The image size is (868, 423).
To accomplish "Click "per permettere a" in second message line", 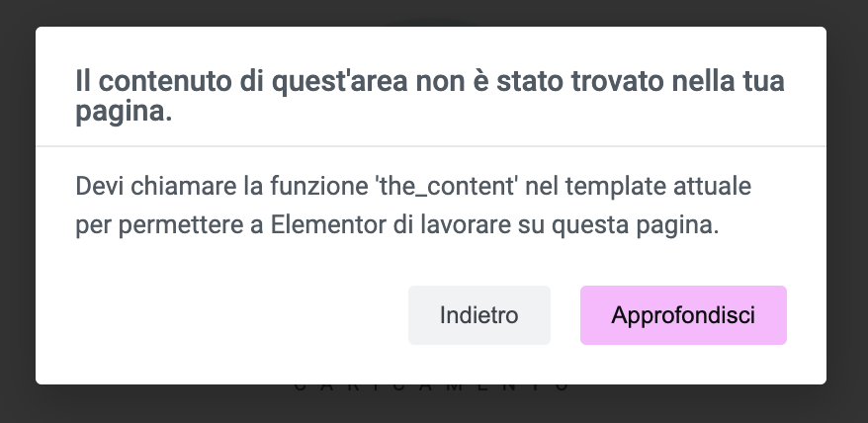I will point(169,225).
